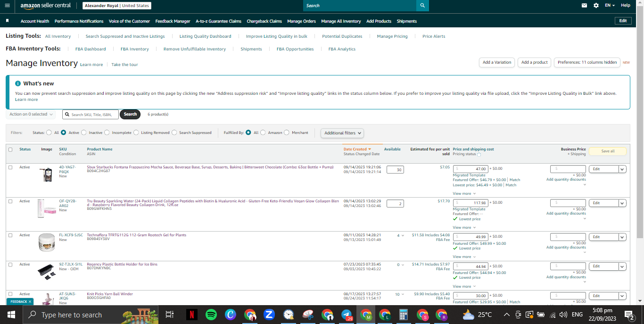644x324 pixels.
Task: Expand 'View more' under the $47.00 price
Action: tap(464, 193)
